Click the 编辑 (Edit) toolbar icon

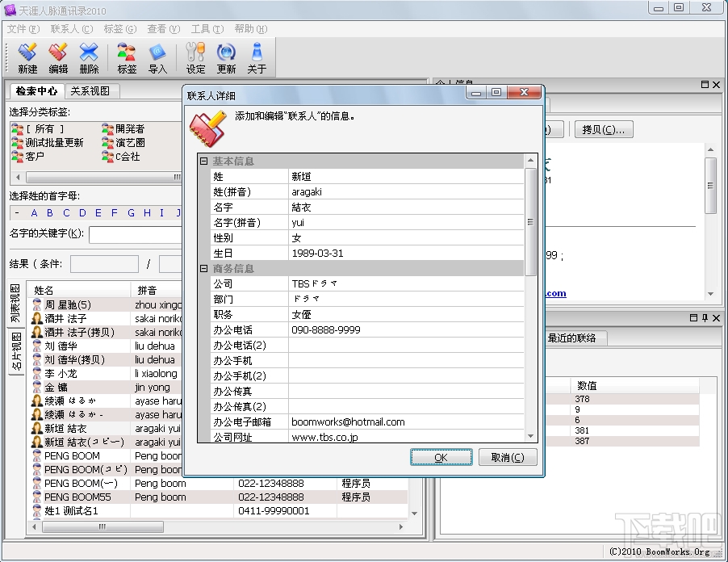pos(58,57)
